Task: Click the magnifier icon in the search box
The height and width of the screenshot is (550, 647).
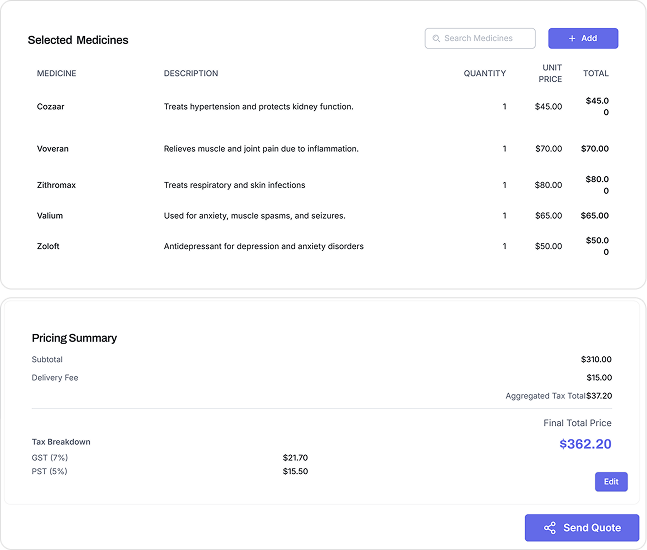Action: pyautogui.click(x=436, y=39)
